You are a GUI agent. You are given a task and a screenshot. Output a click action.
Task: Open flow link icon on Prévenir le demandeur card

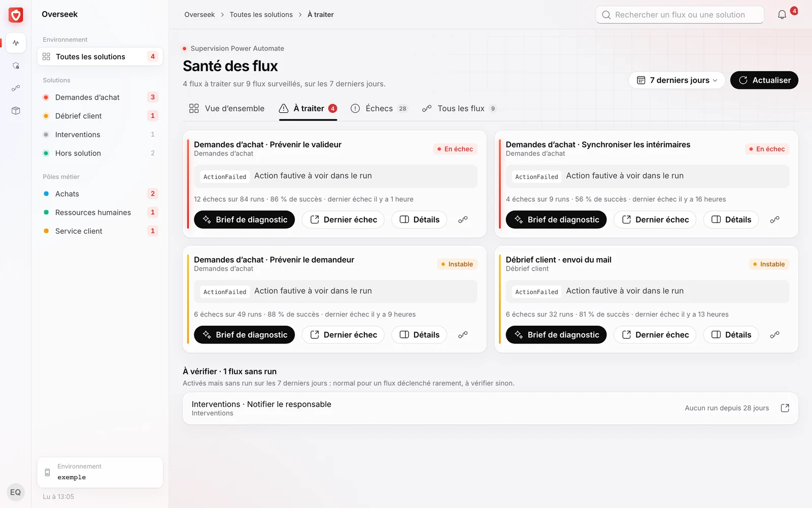click(x=463, y=335)
